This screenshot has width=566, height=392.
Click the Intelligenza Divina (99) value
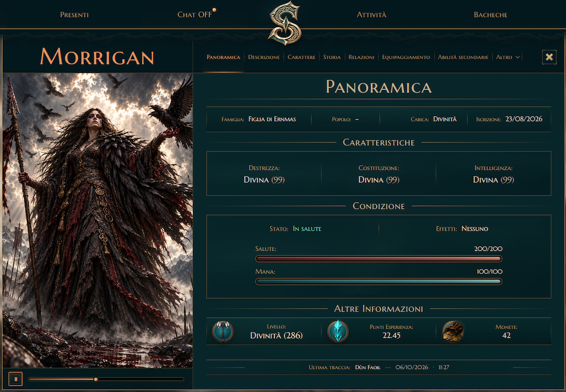[494, 179]
